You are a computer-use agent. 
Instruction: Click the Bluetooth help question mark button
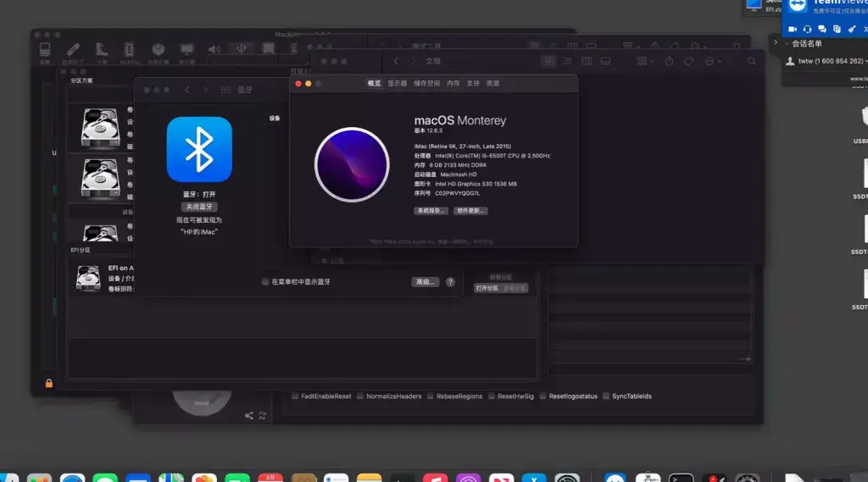pos(451,282)
